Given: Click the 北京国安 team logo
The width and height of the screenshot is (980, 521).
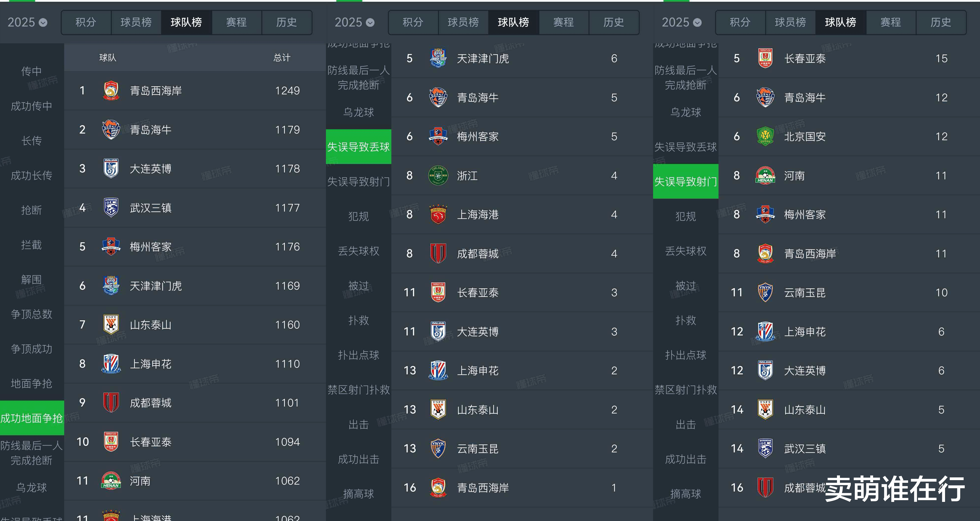Looking at the screenshot, I should (765, 137).
